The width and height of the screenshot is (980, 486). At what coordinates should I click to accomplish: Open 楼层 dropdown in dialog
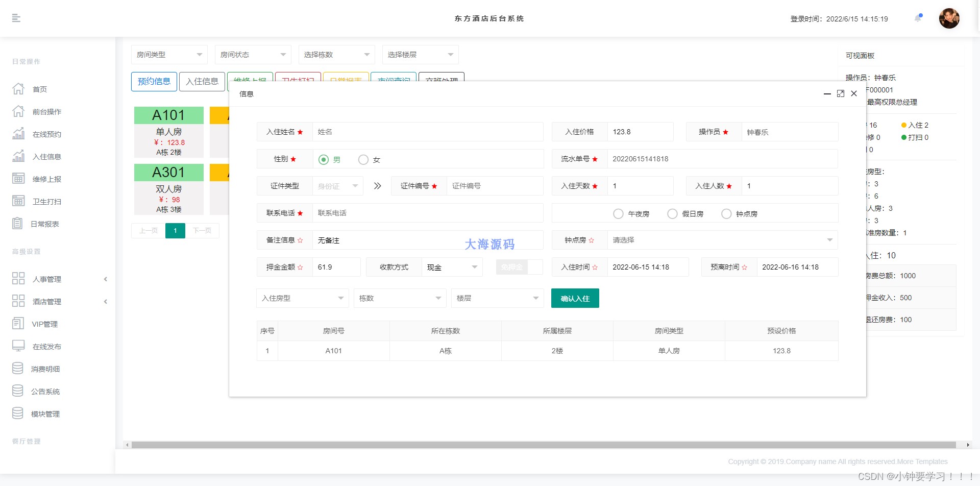pos(498,298)
